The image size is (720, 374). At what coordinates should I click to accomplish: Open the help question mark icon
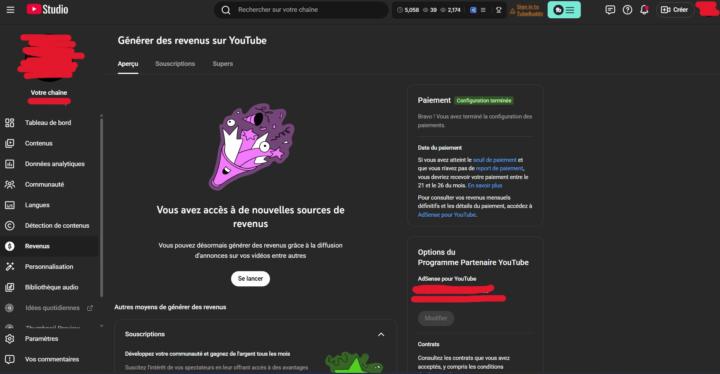(x=627, y=10)
